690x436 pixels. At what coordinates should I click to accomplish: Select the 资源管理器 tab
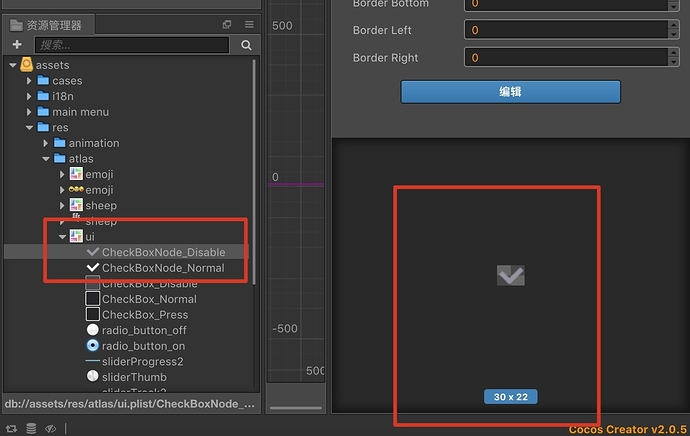click(47, 25)
